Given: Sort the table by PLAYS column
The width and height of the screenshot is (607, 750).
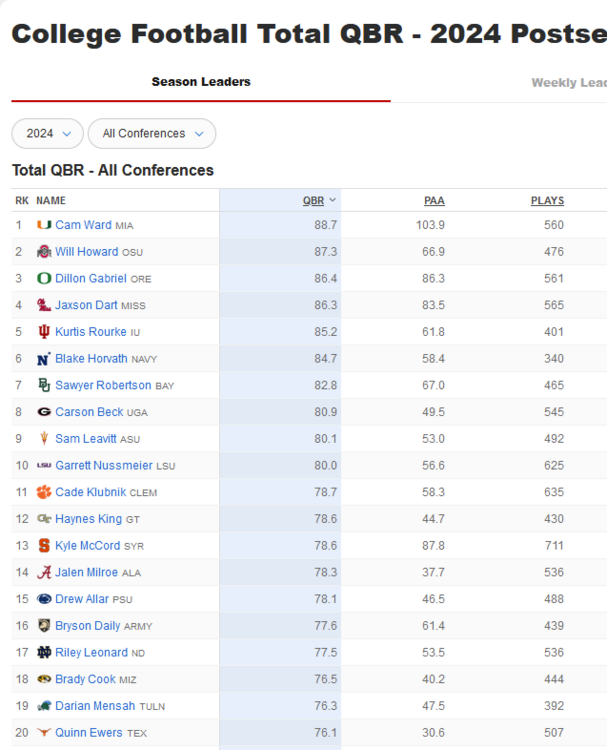Looking at the screenshot, I should click(547, 201).
